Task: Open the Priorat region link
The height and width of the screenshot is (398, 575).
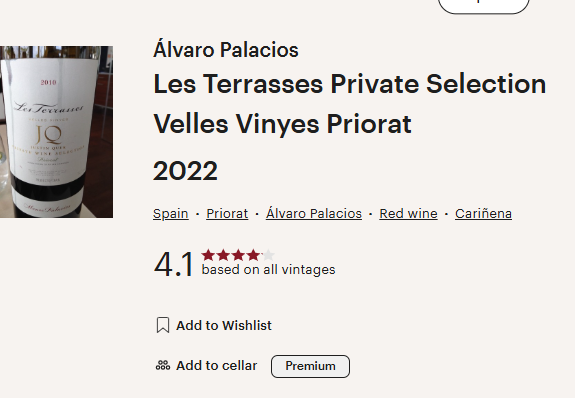Action: tap(227, 213)
